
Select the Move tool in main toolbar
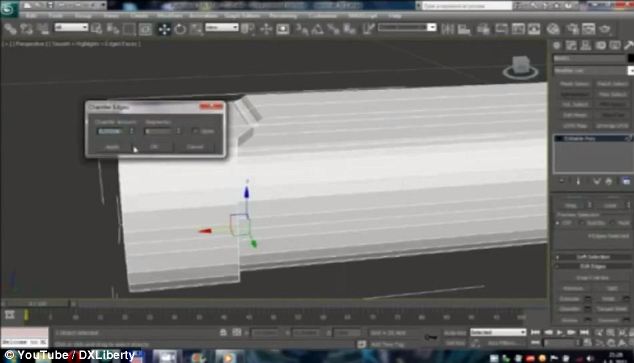(164, 29)
